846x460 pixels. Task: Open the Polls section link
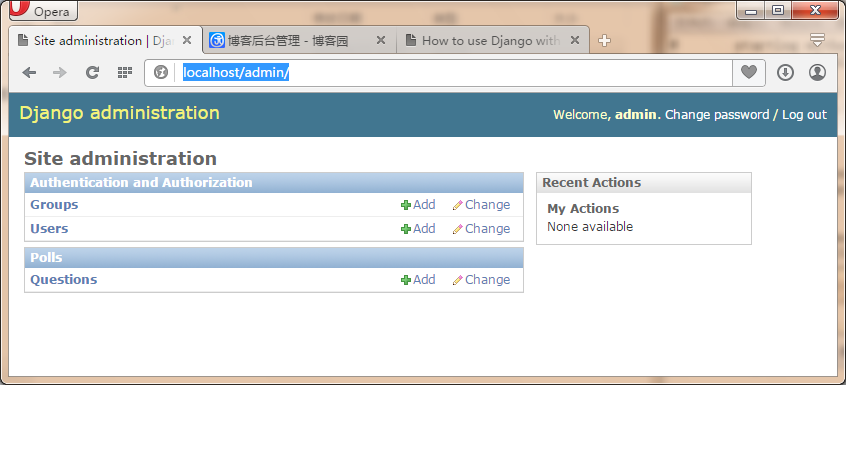[46, 257]
